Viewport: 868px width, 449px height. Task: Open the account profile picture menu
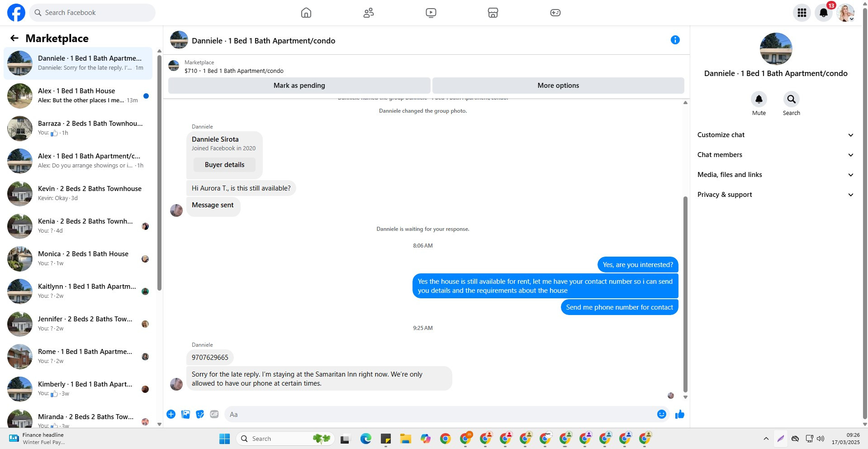pos(845,13)
